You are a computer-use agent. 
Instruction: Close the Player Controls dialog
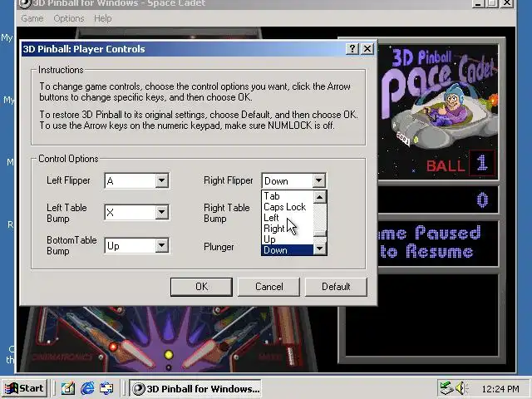coord(367,49)
